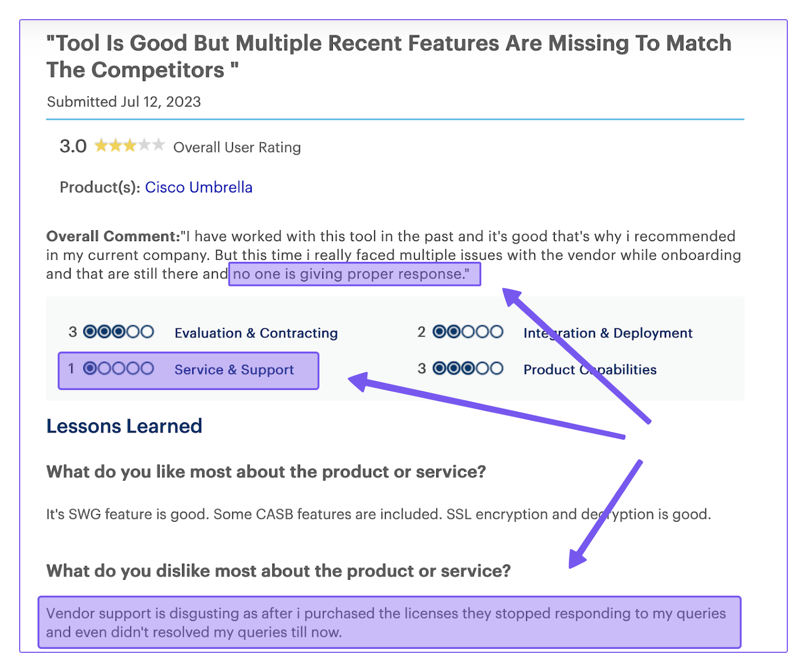Click the Evaluation & Contracting rating circles
807x672 pixels.
pos(119,332)
